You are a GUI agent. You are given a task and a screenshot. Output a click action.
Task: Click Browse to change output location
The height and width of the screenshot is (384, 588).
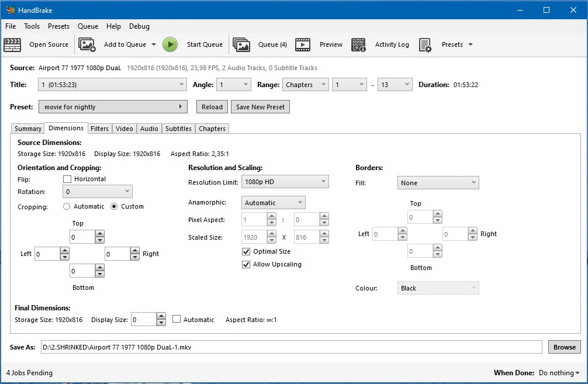point(563,347)
